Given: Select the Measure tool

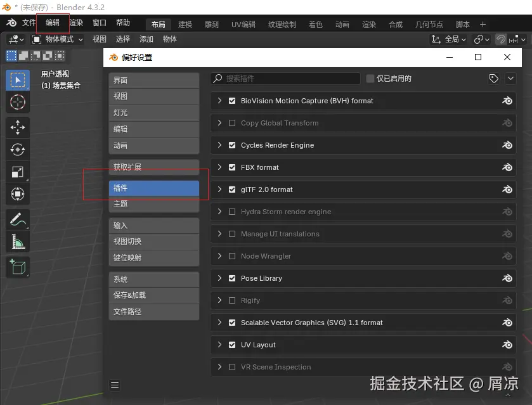Looking at the screenshot, I should coord(18,241).
